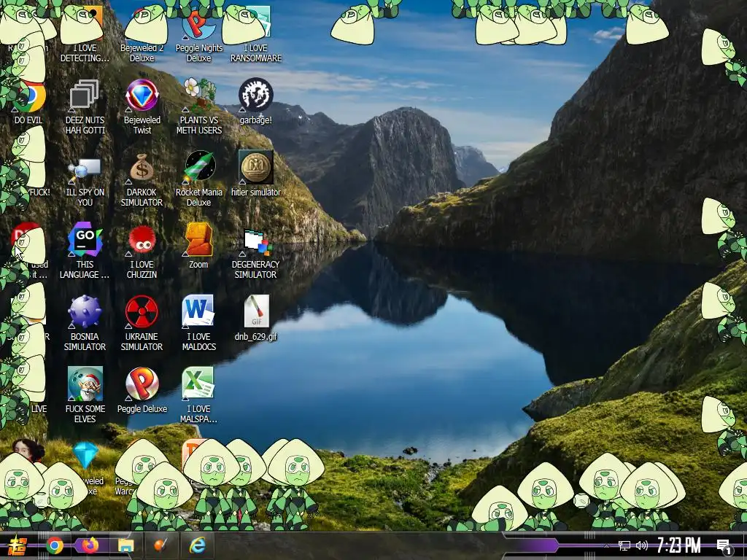Viewport: 747px width, 560px height.
Task: Select the blue diamond Bejeweled icon in the bottom row
Action: click(x=86, y=455)
